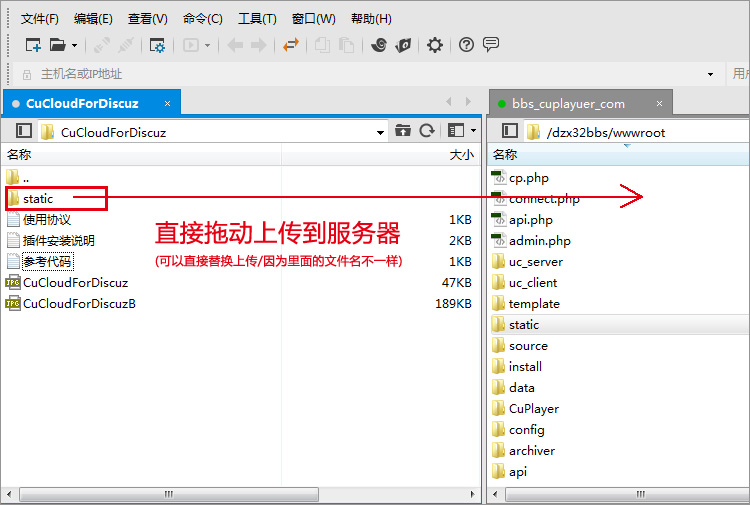
Task: Toggle the remote pane tree view button
Action: click(509, 131)
